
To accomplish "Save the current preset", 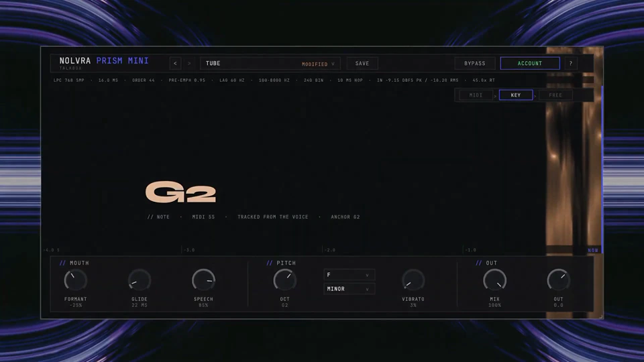I will tap(362, 63).
